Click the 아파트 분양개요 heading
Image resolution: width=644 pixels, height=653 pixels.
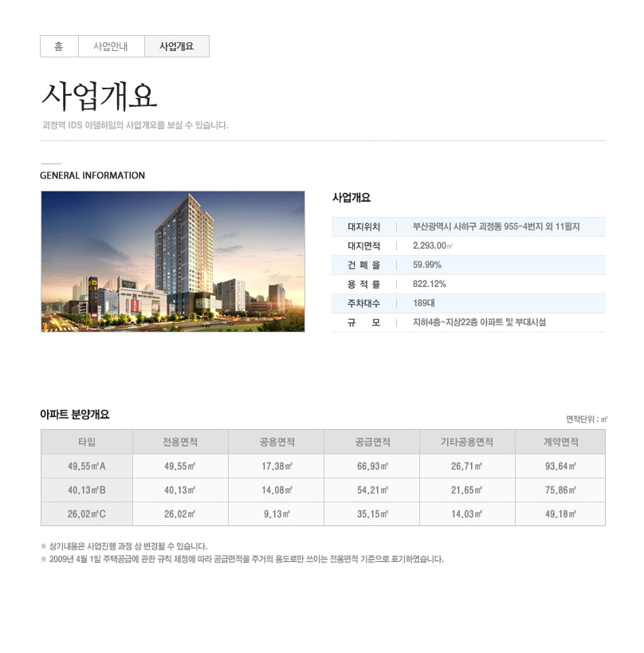75,415
